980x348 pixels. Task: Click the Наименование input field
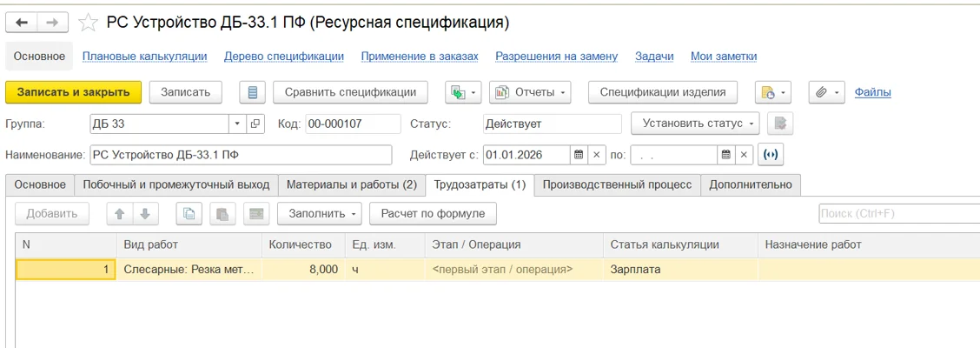pyautogui.click(x=240, y=155)
